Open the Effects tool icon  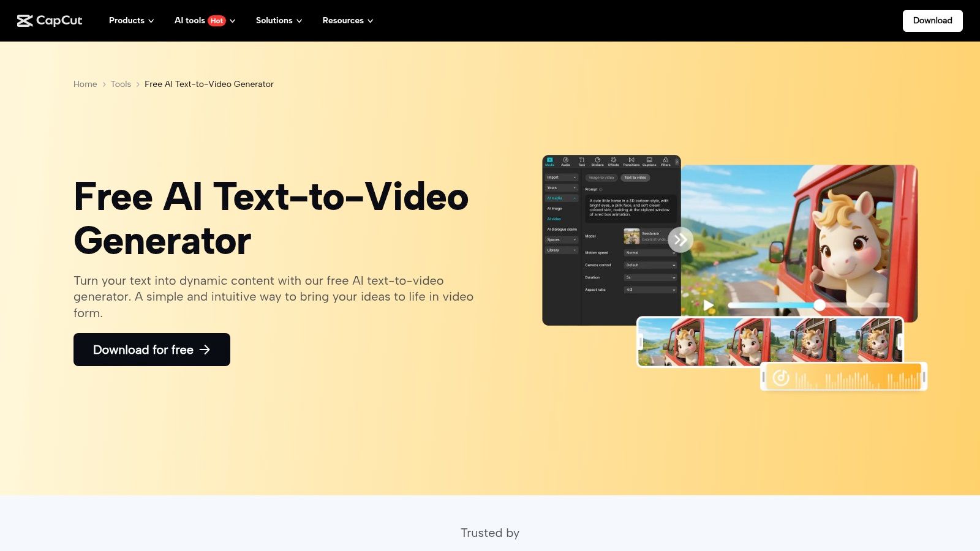613,161
